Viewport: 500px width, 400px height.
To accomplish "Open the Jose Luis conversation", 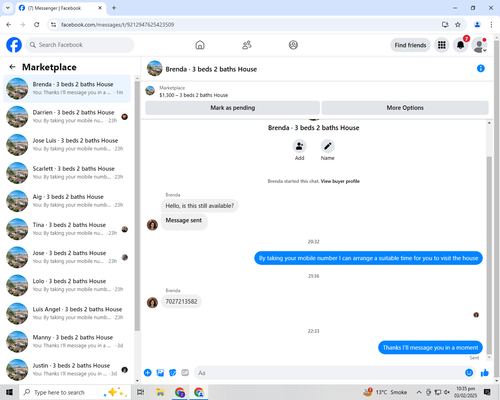I will [67, 145].
